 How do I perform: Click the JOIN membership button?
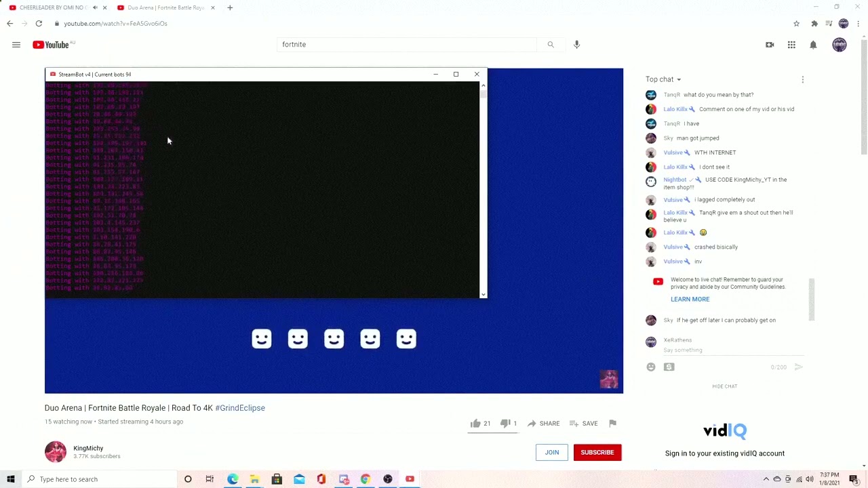[x=552, y=453]
